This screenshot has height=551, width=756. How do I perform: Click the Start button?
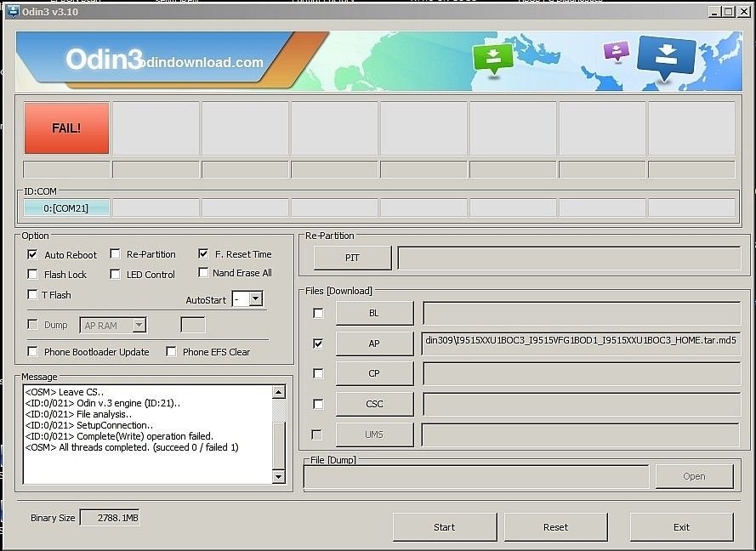point(445,527)
